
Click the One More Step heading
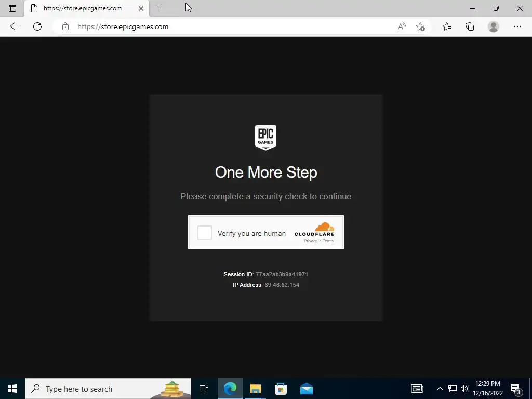(x=266, y=172)
